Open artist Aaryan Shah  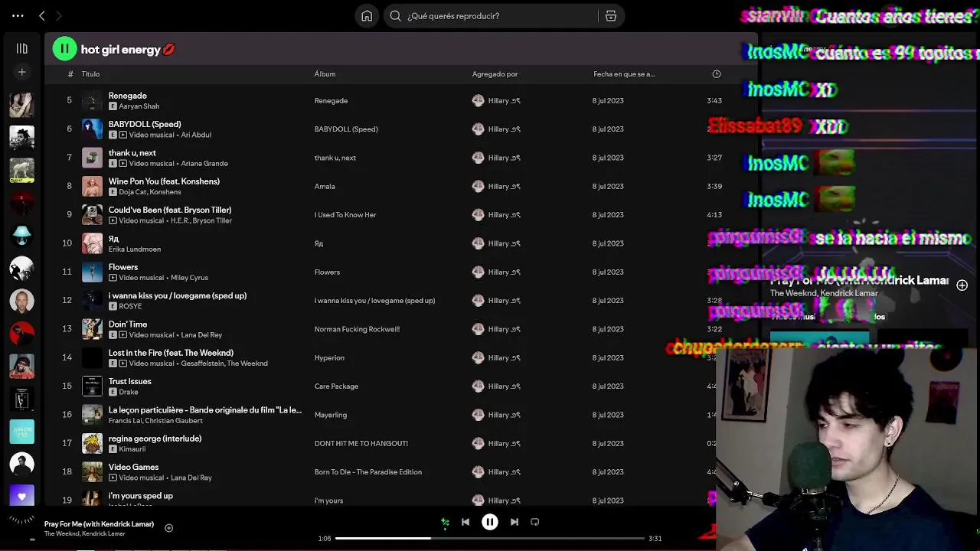(x=139, y=106)
